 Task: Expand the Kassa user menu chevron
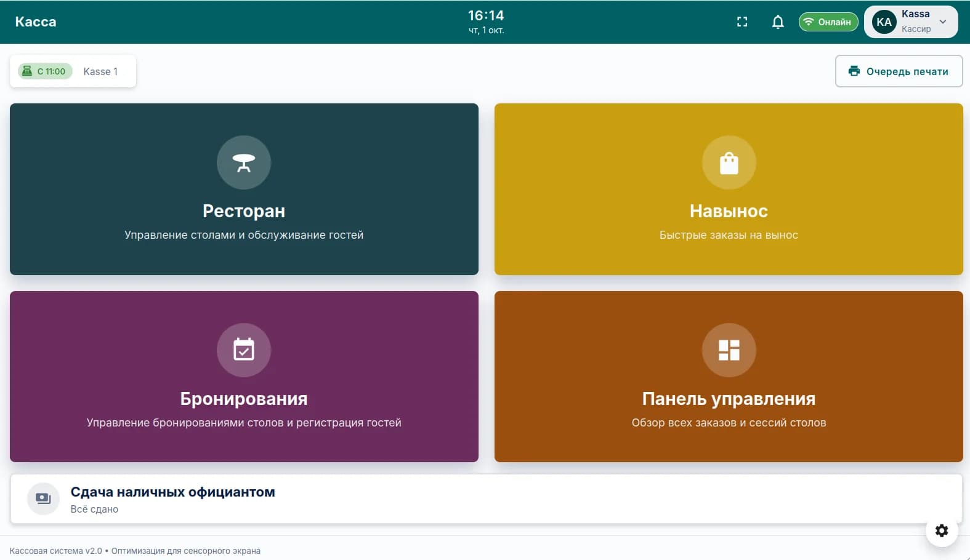point(943,22)
